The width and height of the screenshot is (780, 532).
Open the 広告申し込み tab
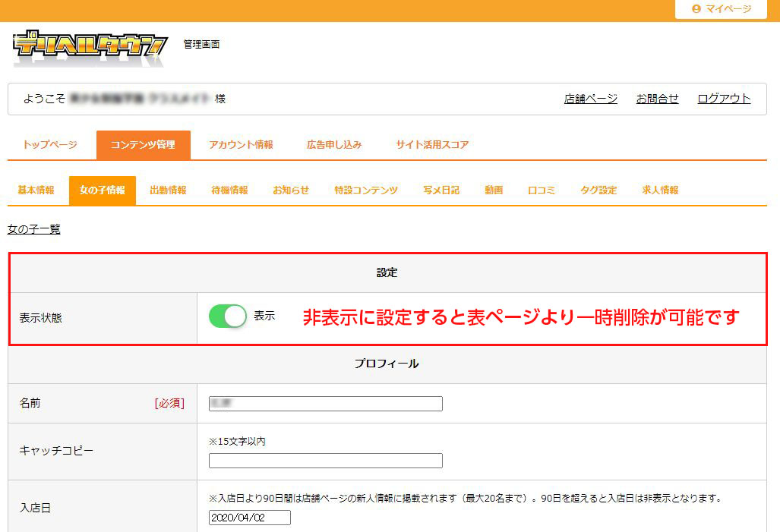point(334,145)
